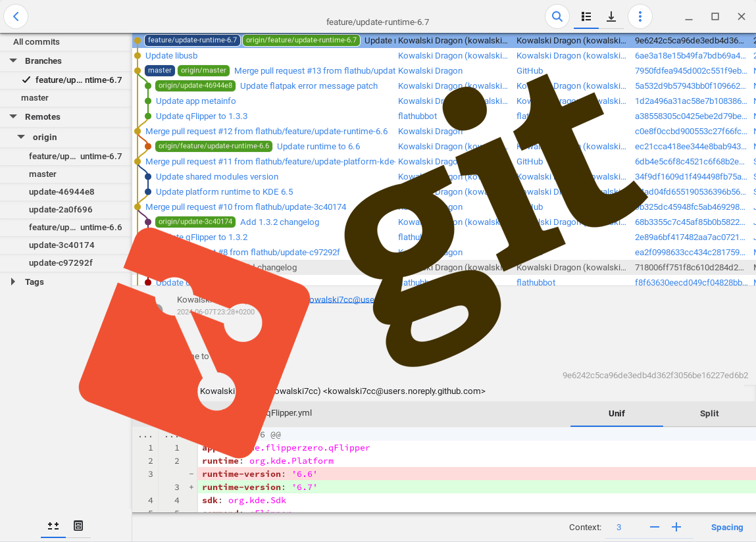Expand the Tags section

tap(14, 282)
